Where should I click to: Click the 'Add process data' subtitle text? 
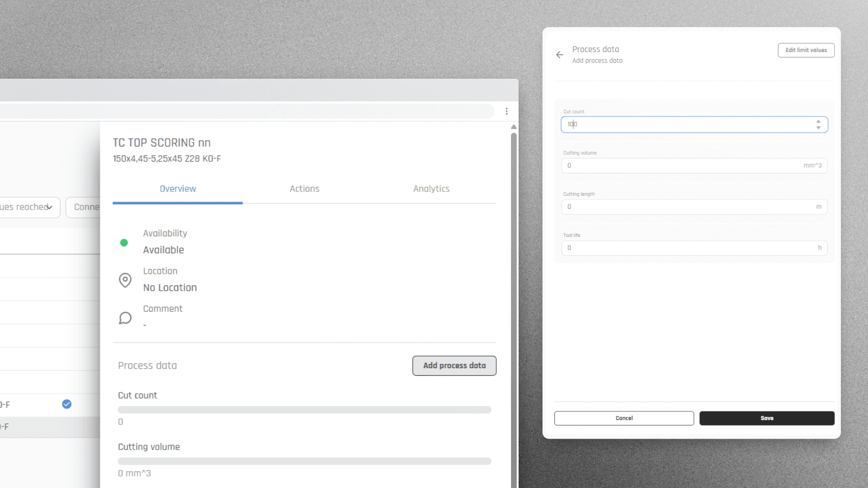(597, 61)
